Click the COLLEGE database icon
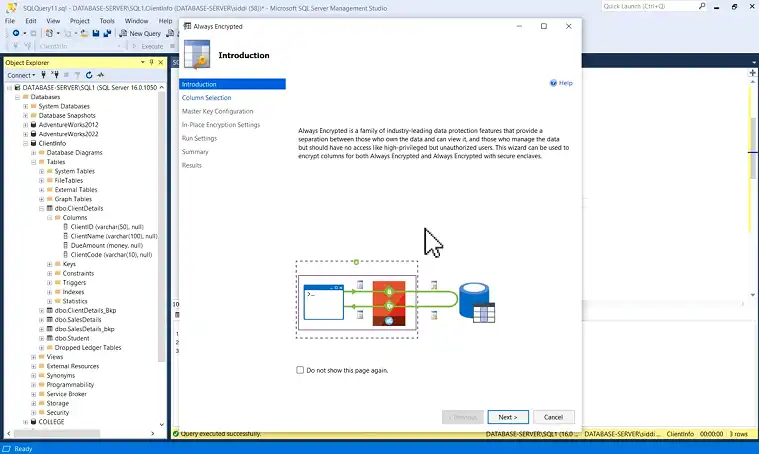This screenshot has width=759, height=454. pos(33,422)
